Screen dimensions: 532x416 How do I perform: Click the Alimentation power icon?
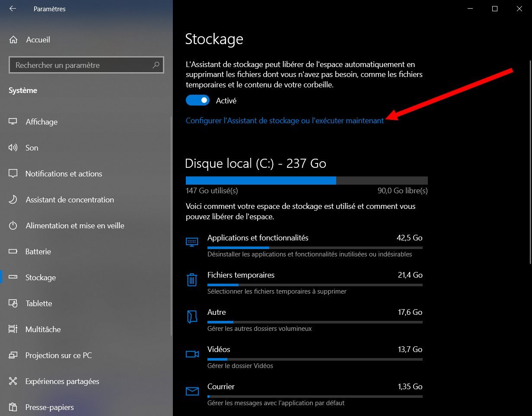coord(13,225)
